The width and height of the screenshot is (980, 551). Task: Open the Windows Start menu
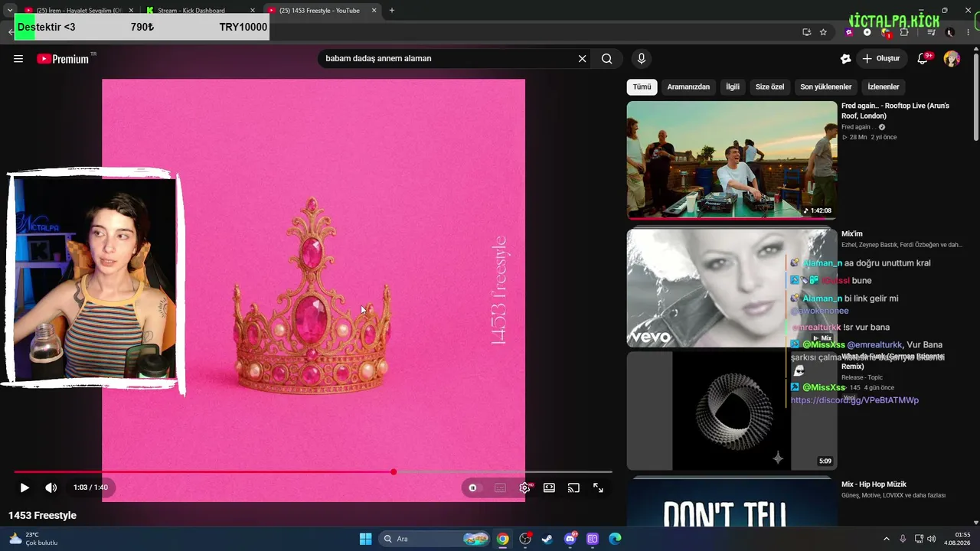pos(365,539)
